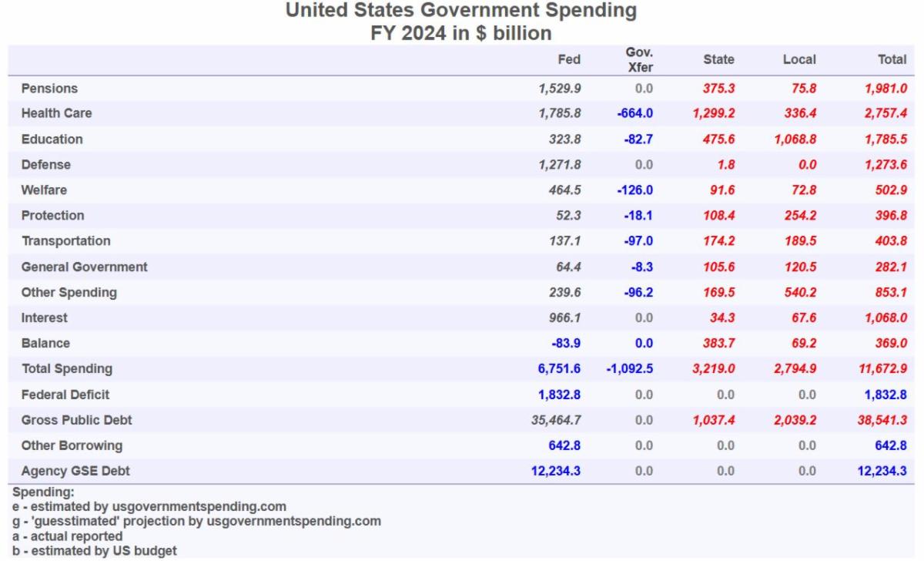924x561 pixels.
Task: Select the Local column header
Action: click(x=799, y=59)
